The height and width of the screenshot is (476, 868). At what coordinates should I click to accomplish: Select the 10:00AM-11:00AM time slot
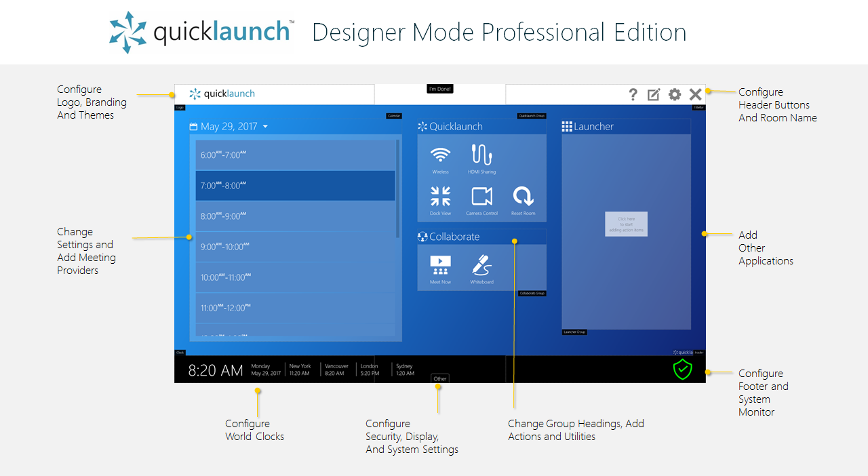295,277
